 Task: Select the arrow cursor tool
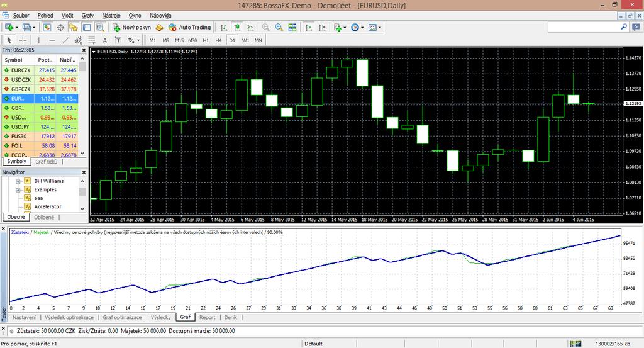tap(9, 40)
